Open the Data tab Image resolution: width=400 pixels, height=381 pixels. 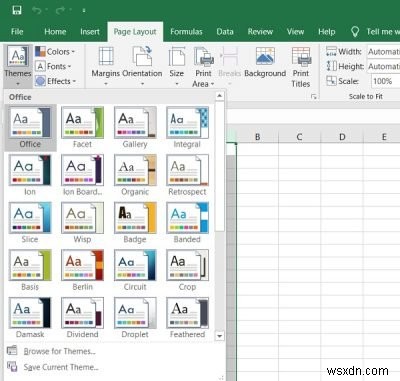(x=225, y=32)
